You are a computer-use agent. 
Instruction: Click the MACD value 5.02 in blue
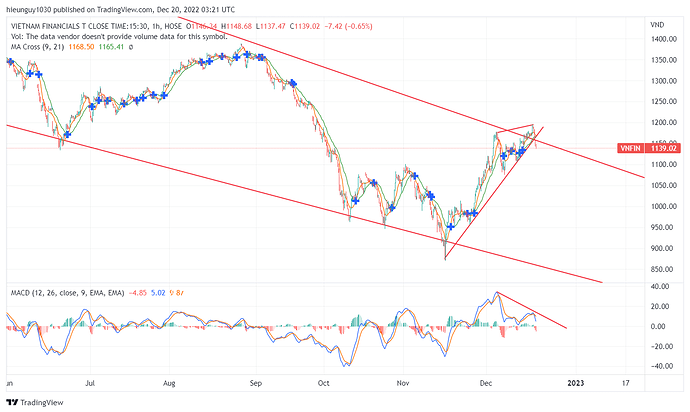[158, 293]
